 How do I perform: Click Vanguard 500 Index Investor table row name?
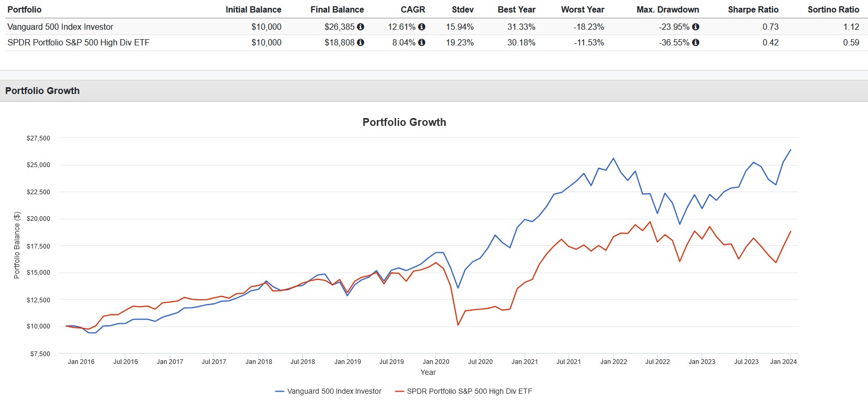click(60, 27)
